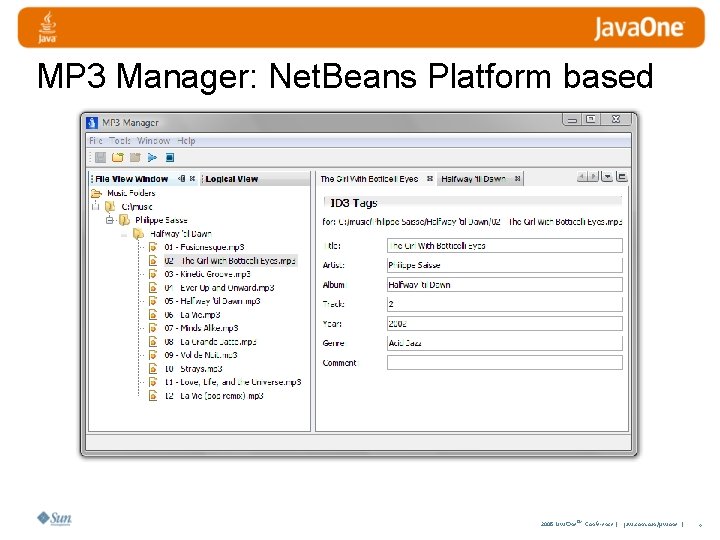Click the file icon of 01 - Fusionesque.mp3
720x540 pixels.
153,247
